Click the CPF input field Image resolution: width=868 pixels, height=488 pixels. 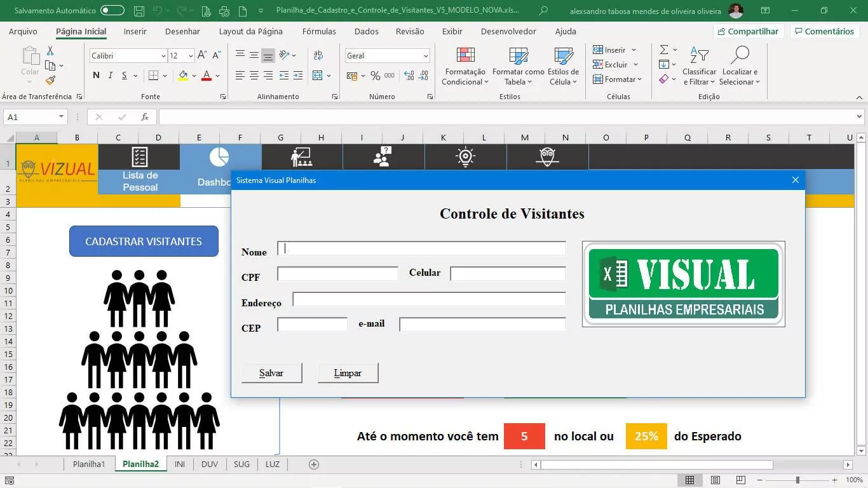337,274
